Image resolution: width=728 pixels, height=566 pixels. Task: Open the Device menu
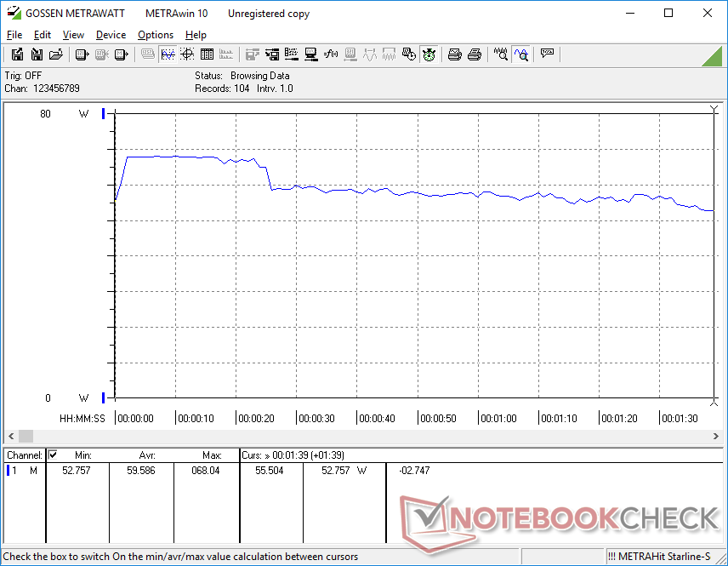(x=111, y=35)
